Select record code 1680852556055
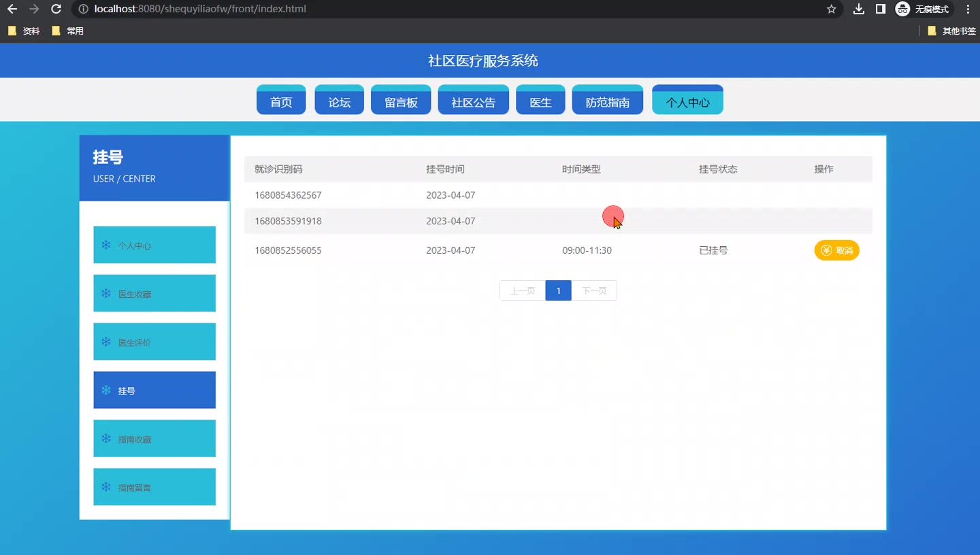Viewport: 980px width, 555px height. tap(288, 250)
